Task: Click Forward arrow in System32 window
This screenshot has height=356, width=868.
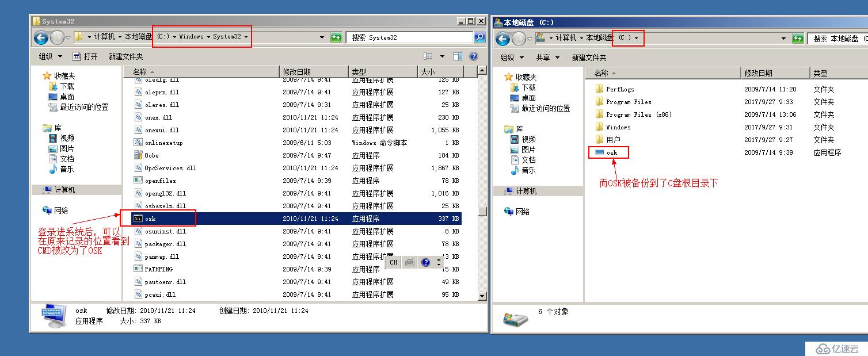Action: [57, 38]
